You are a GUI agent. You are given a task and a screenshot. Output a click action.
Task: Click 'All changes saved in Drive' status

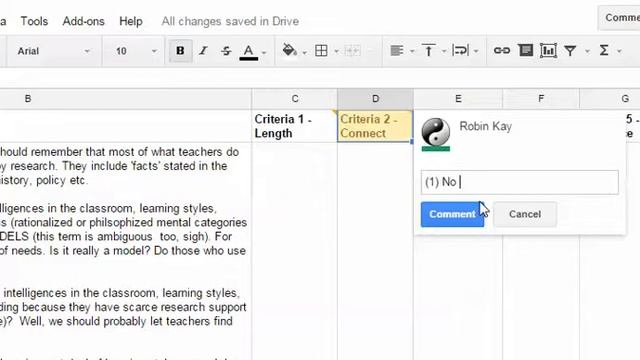230,21
